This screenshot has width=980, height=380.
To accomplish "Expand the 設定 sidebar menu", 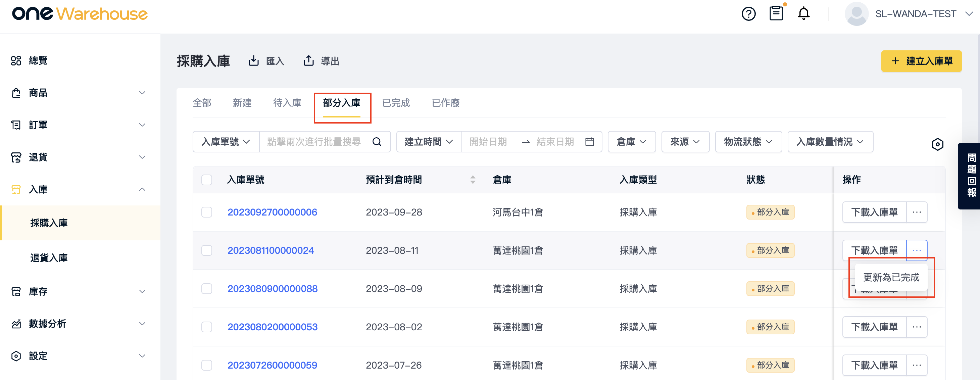I will tap(80, 356).
